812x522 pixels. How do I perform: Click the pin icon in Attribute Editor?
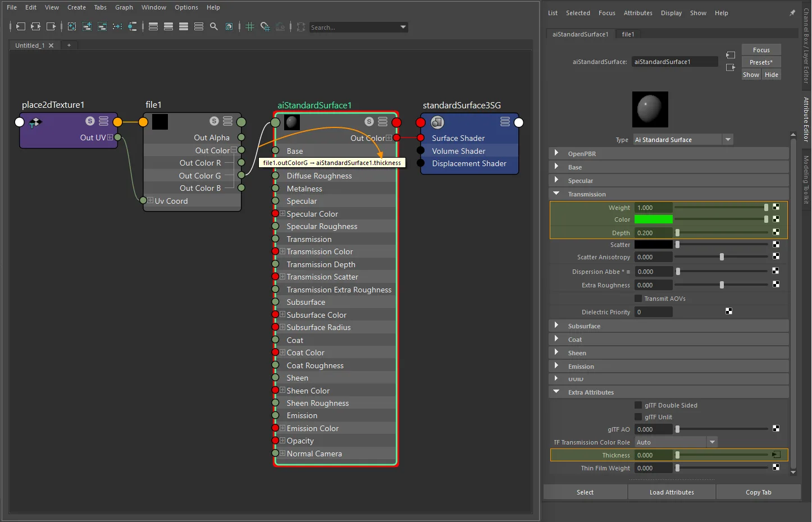(x=792, y=13)
